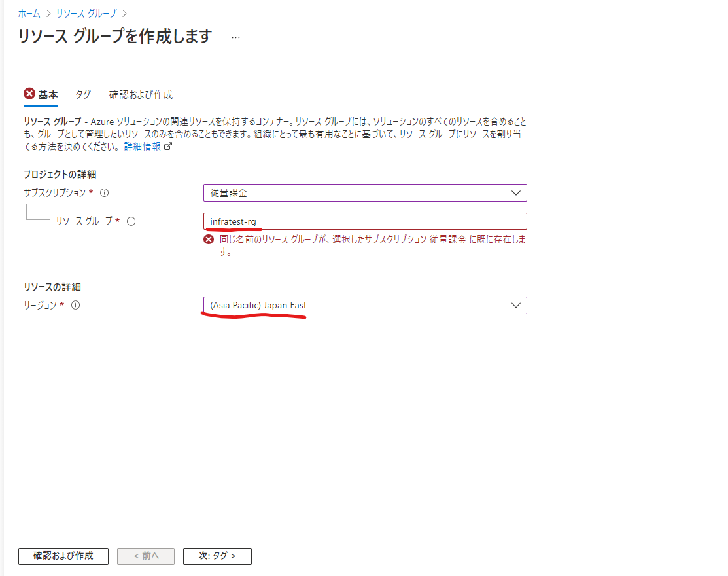Open the 詳細情報 link
The width and height of the screenshot is (728, 576).
click(x=142, y=147)
